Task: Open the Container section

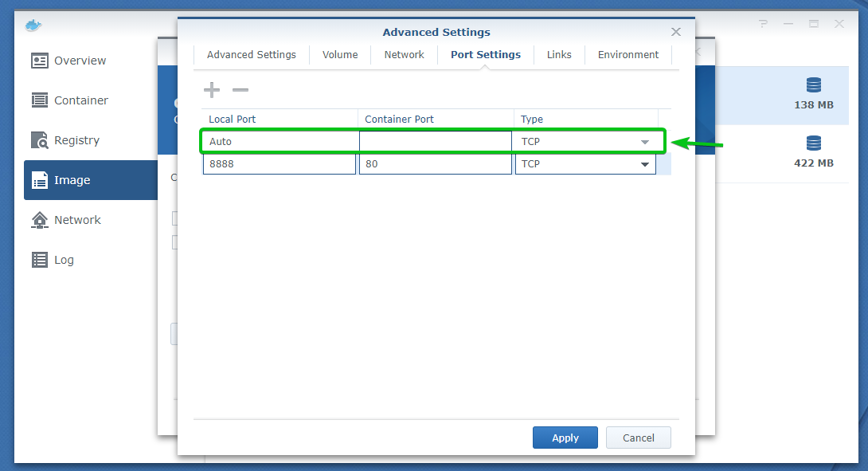Action: [x=80, y=100]
